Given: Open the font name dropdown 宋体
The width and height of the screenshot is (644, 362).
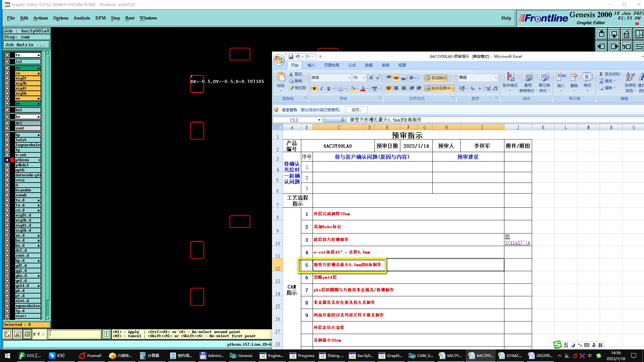Looking at the screenshot, I should [349, 78].
